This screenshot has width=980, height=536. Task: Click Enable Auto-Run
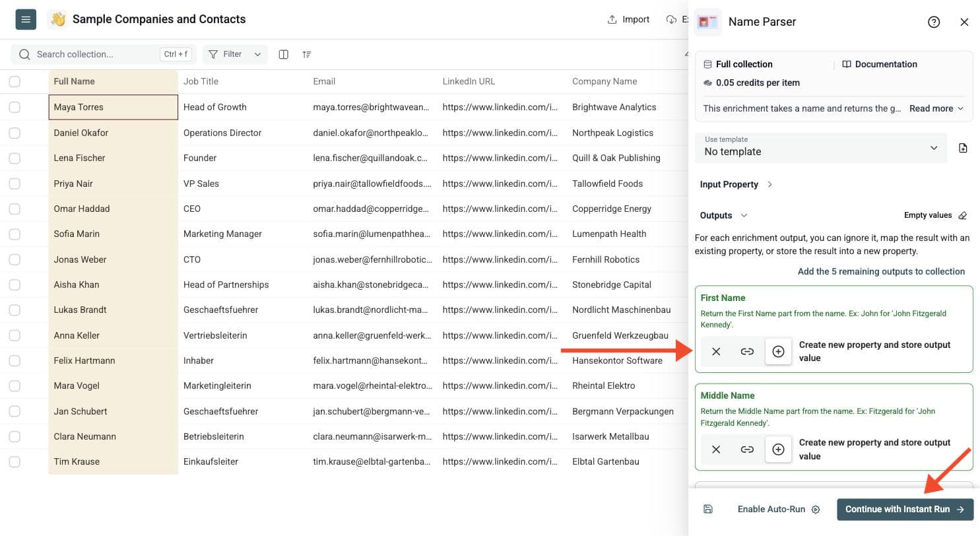point(778,509)
